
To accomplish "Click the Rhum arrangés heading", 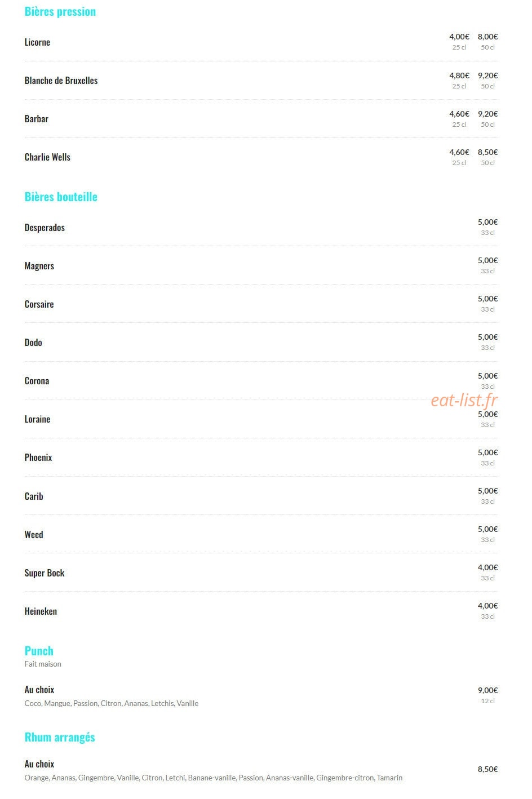I will pyautogui.click(x=60, y=738).
